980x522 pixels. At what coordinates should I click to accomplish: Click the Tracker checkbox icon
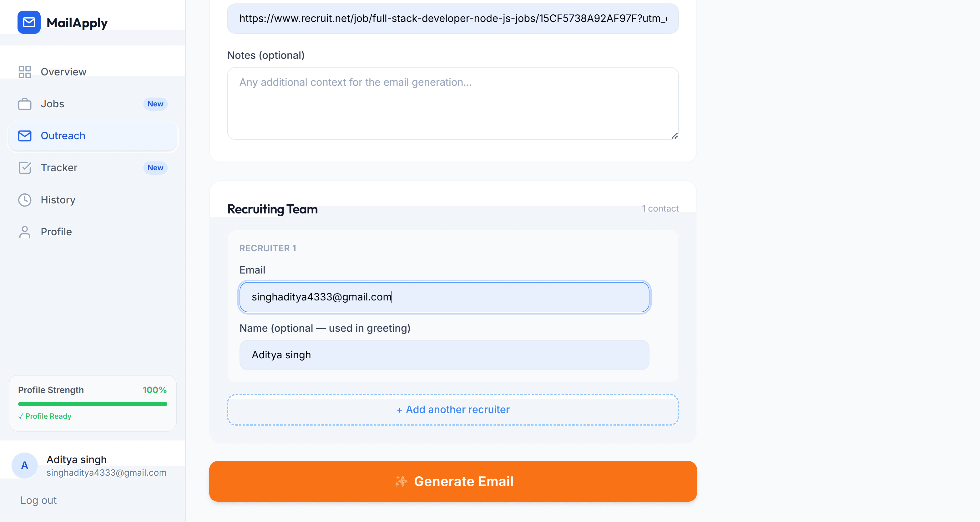point(25,167)
